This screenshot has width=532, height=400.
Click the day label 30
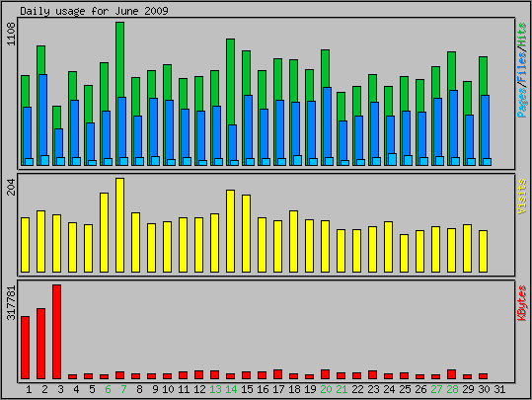coord(485,389)
